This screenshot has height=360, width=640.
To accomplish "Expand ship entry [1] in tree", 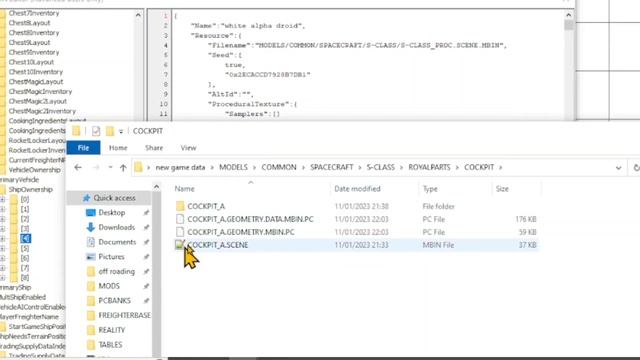I will click(3, 209).
